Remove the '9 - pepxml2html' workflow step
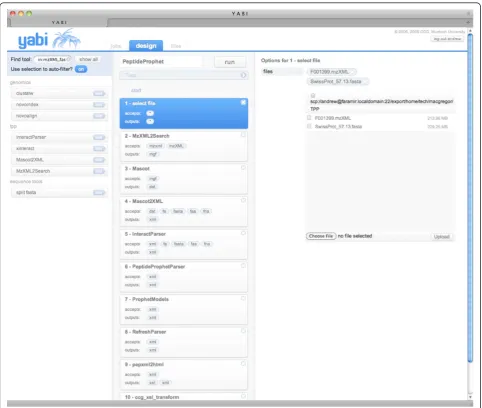The image size is (482, 408). (x=243, y=364)
